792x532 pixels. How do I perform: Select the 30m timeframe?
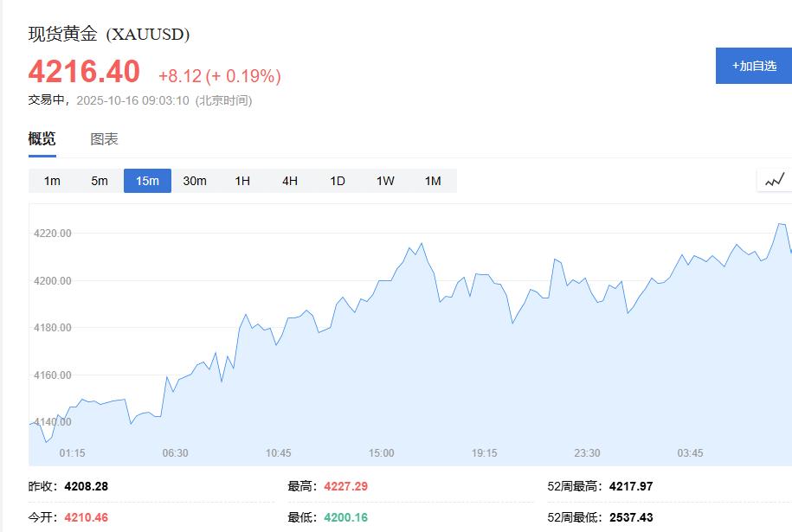pyautogui.click(x=196, y=181)
